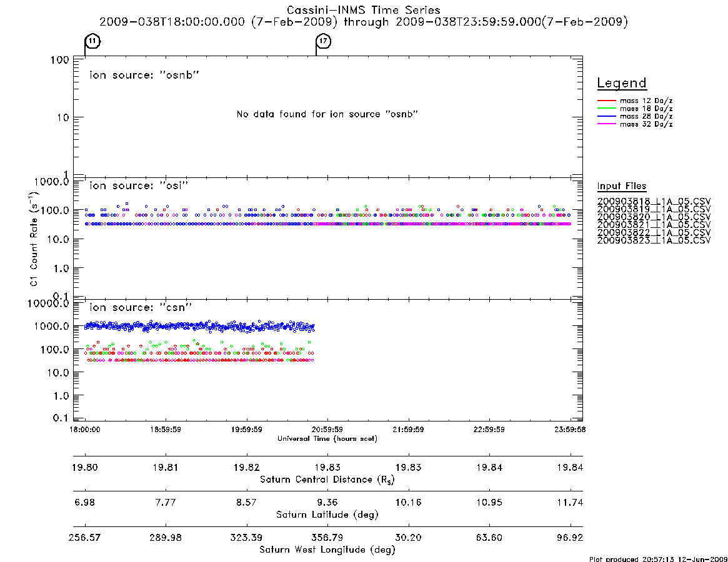
Task: Click the 10.95 latitude value
Action: pos(489,503)
